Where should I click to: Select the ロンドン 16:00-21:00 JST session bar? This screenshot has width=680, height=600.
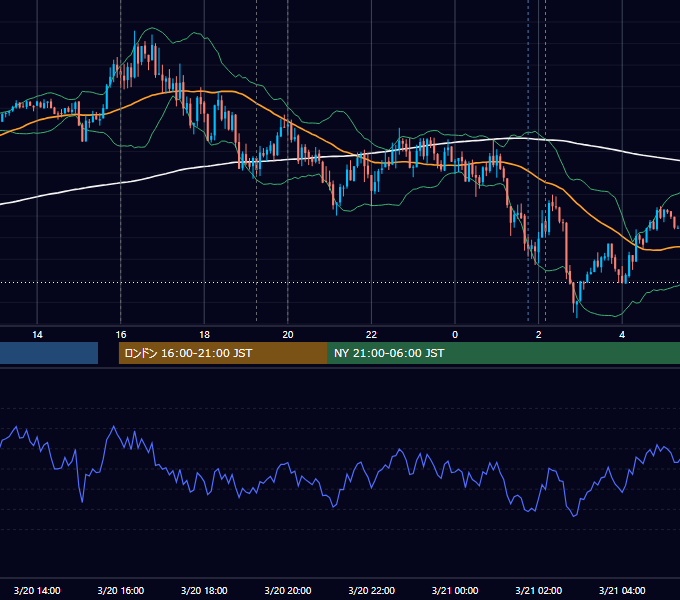pyautogui.click(x=223, y=353)
